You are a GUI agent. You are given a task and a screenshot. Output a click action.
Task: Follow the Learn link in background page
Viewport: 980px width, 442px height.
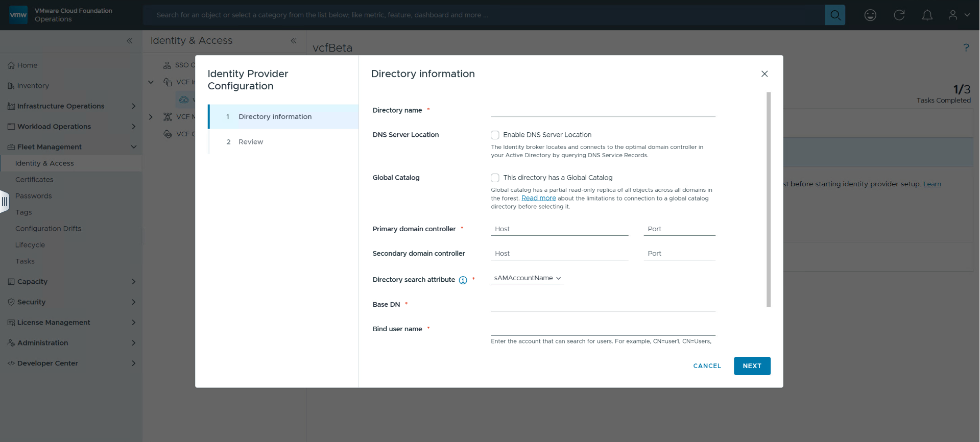point(932,184)
